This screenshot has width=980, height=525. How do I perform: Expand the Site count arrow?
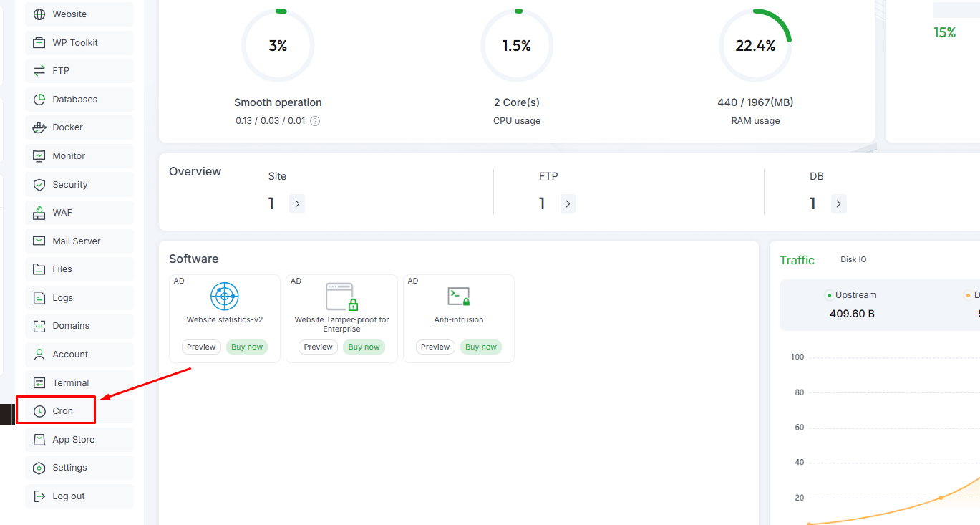coord(297,204)
